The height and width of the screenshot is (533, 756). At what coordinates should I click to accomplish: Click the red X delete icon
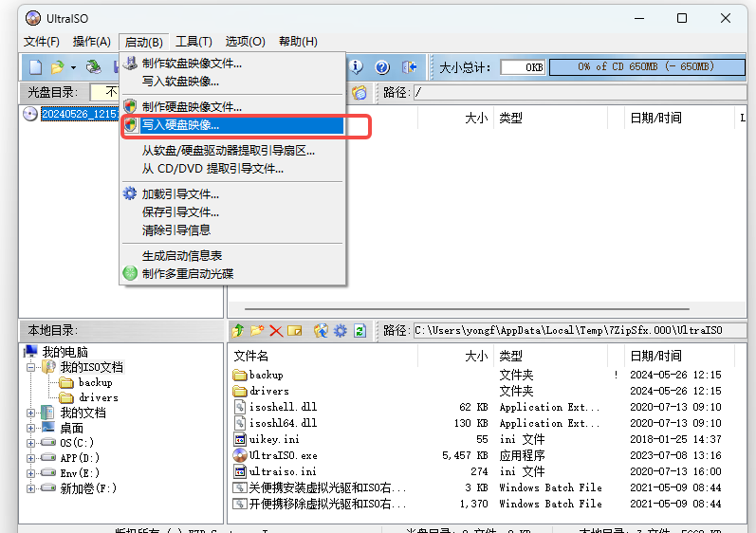click(276, 331)
